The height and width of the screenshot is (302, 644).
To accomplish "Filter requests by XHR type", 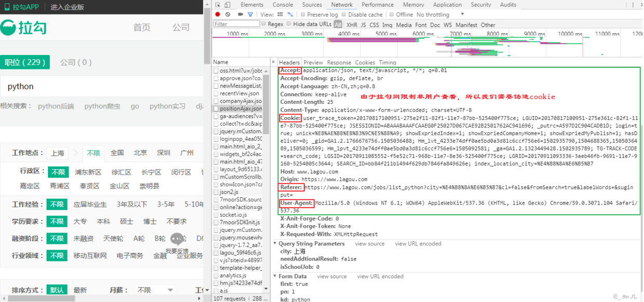I will [x=352, y=24].
